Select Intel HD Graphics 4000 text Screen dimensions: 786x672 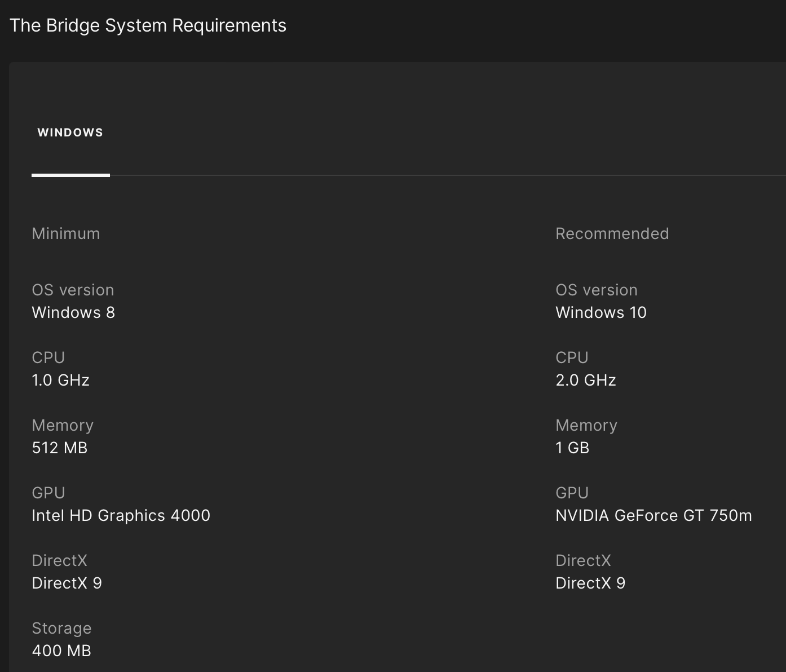[x=121, y=515]
